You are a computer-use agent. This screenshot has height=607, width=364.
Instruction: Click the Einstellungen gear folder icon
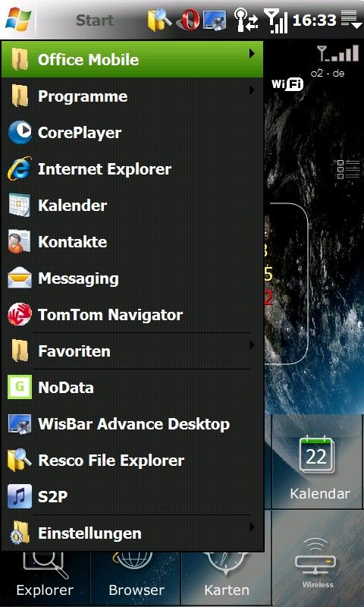pos(20,533)
